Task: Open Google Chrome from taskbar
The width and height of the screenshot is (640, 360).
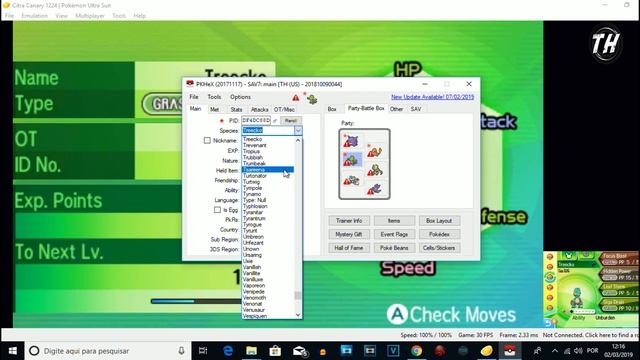Action: click(416, 351)
